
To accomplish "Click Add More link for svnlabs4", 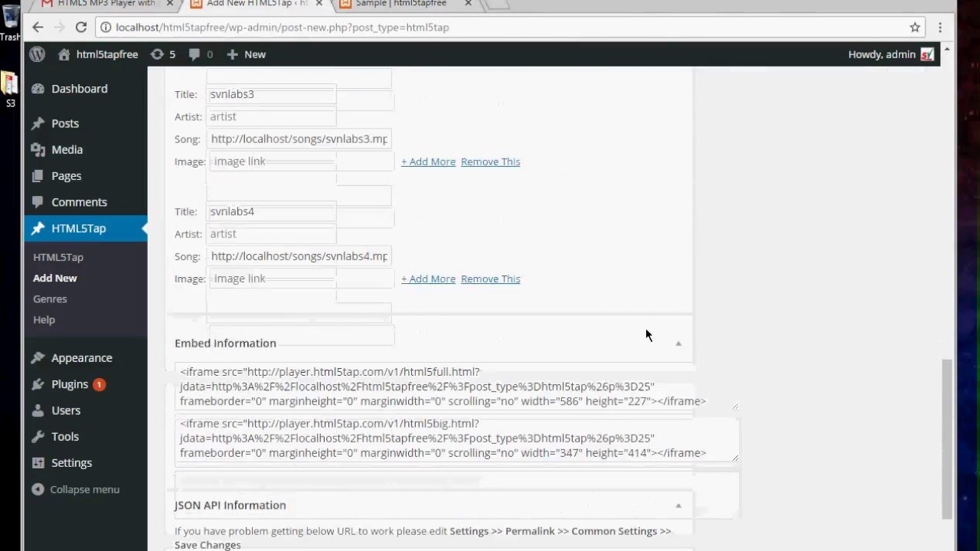I will [x=428, y=279].
